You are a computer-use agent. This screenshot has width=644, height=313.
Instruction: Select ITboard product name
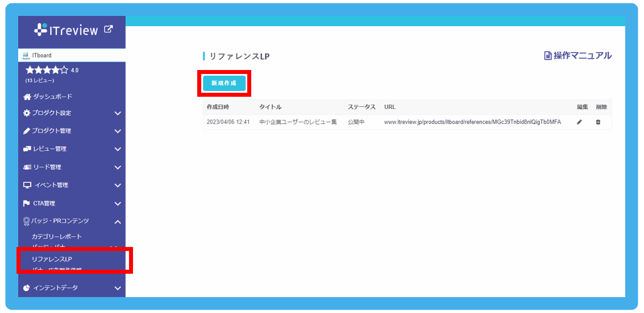point(41,55)
